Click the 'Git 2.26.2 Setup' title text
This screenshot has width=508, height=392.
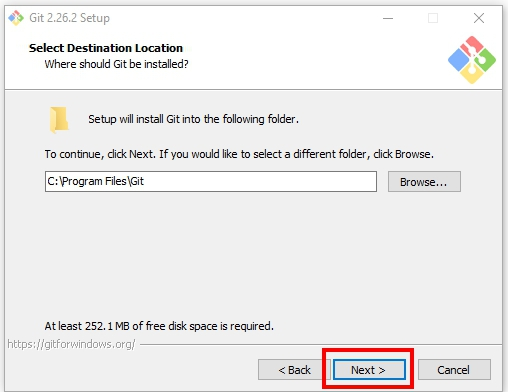pos(69,18)
